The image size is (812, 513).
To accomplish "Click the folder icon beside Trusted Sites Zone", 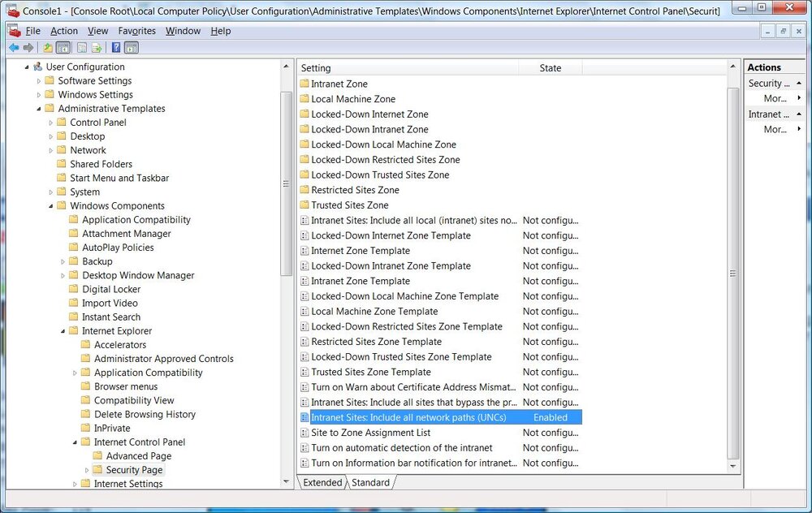I will tap(304, 205).
